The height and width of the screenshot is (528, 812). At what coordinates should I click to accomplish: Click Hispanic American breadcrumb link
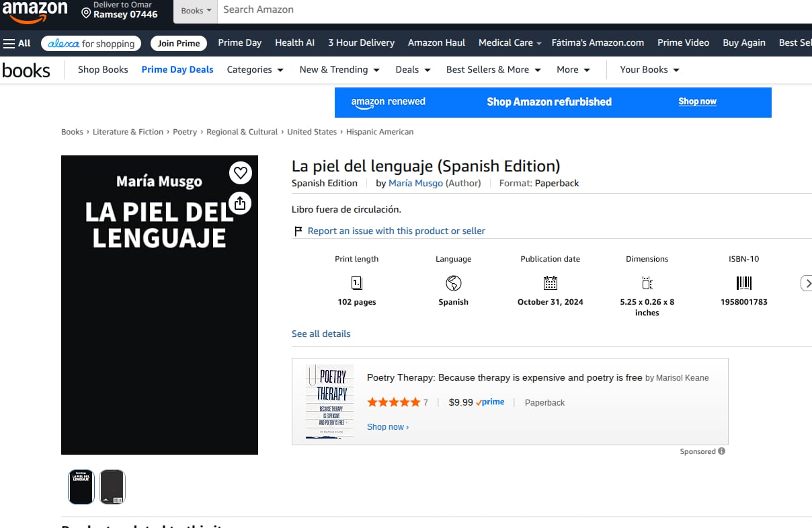pos(380,132)
